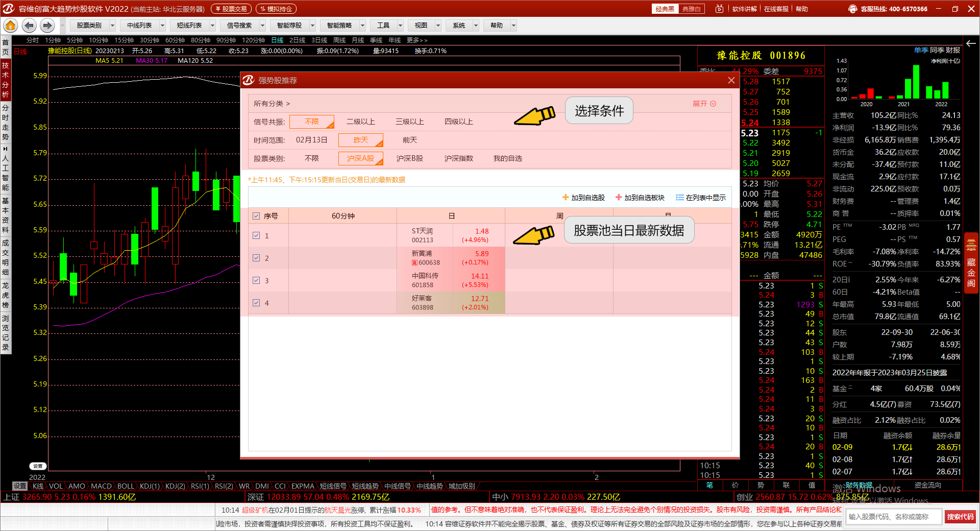
Task: Open toolbar overflow arrow after forward button
Action: (x=62, y=26)
